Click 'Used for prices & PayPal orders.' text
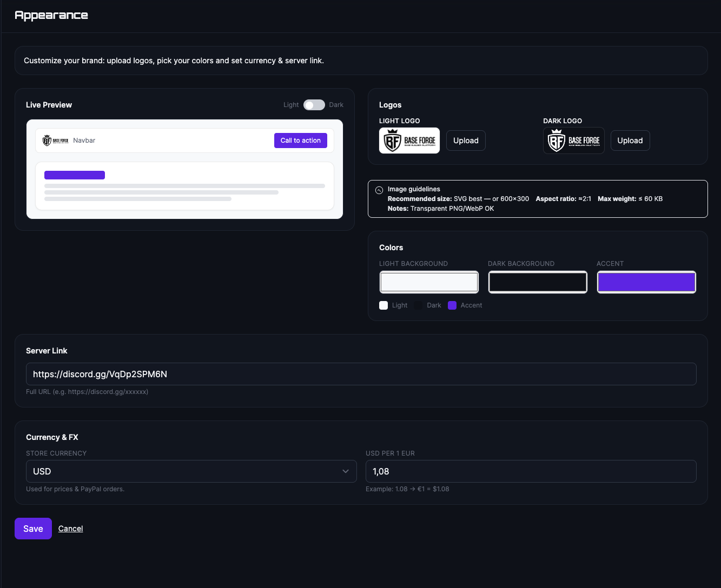Screen dimensions: 721x588 tap(75, 489)
